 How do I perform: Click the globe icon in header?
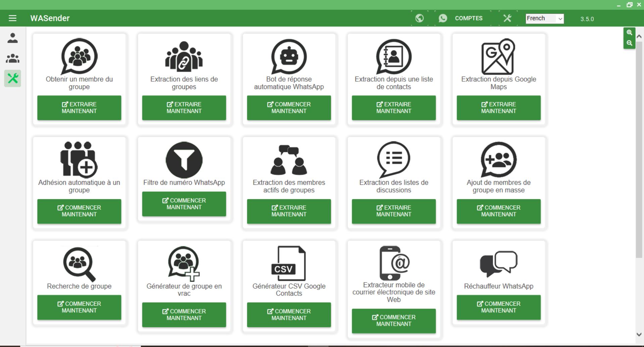pyautogui.click(x=419, y=18)
